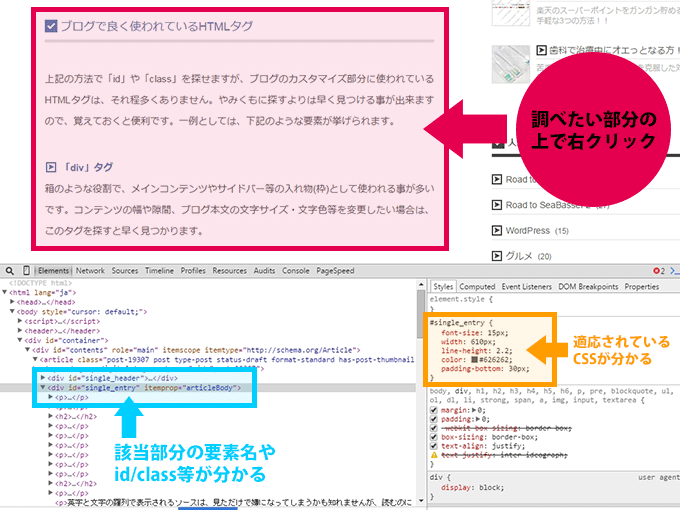The image size is (680, 510).
Task: Collapse the html lang="ja" node
Action: pyautogui.click(x=5, y=292)
